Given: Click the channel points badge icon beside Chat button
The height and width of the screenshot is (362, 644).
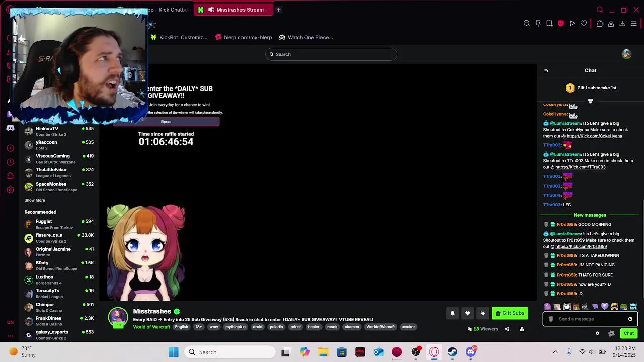Looking at the screenshot, I should click(611, 333).
